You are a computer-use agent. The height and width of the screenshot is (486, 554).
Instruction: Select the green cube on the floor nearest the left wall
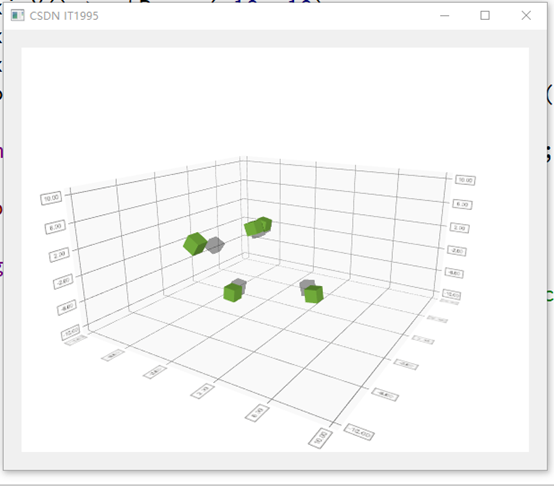tap(232, 293)
